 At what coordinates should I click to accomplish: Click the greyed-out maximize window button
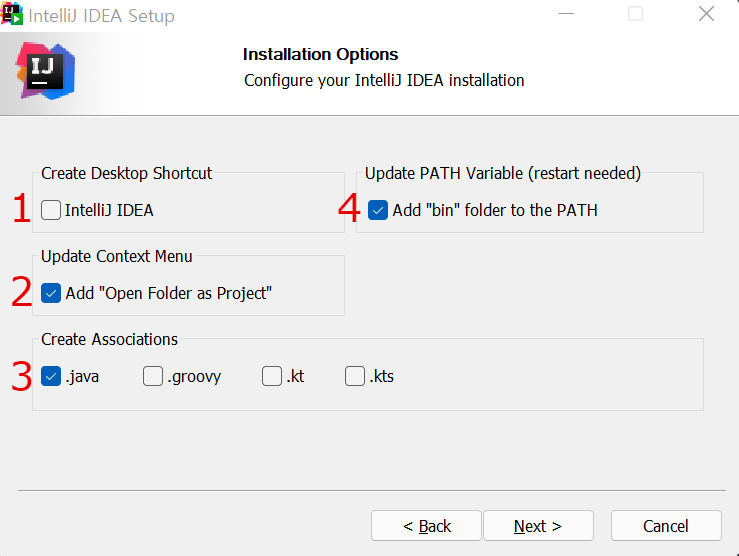[635, 14]
